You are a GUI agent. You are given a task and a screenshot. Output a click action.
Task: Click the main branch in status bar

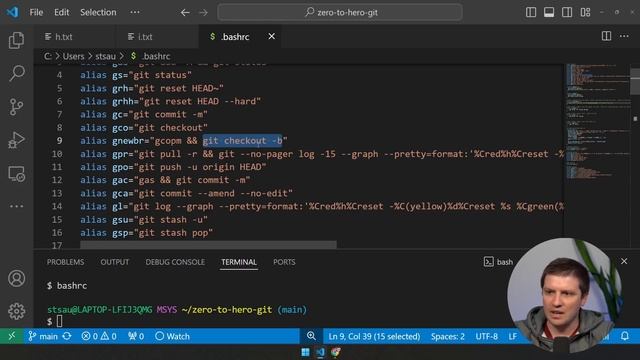click(x=43, y=336)
